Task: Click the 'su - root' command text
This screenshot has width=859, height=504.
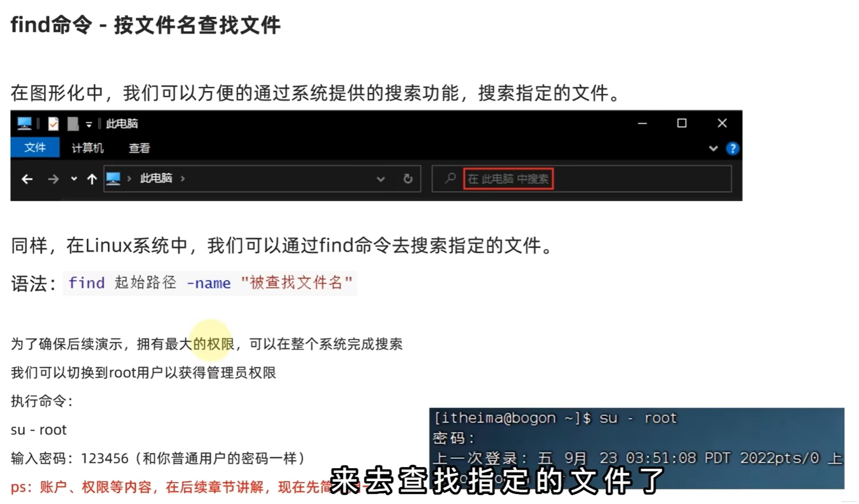Action: point(39,430)
